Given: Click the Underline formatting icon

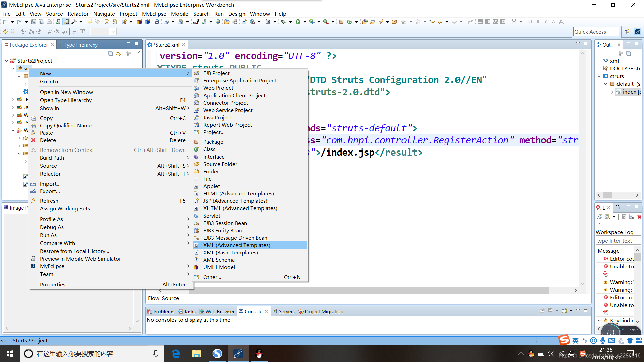Looking at the screenshot, I should tap(530, 22).
